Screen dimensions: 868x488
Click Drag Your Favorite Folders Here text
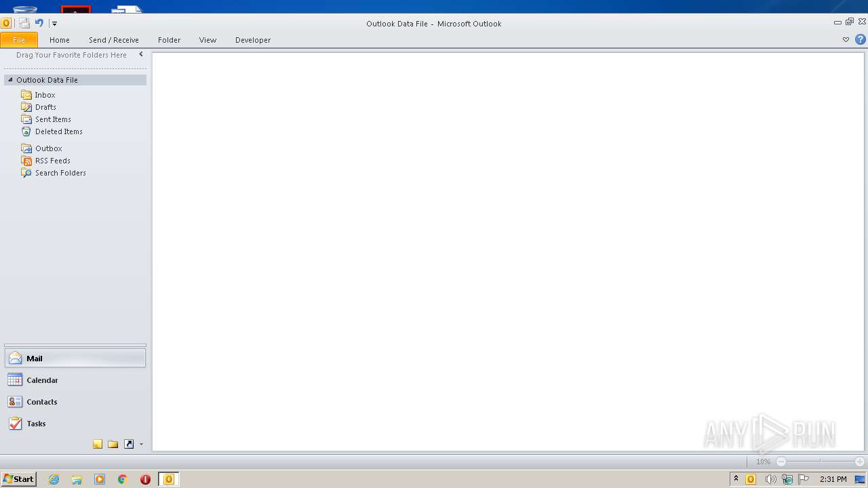(x=71, y=56)
